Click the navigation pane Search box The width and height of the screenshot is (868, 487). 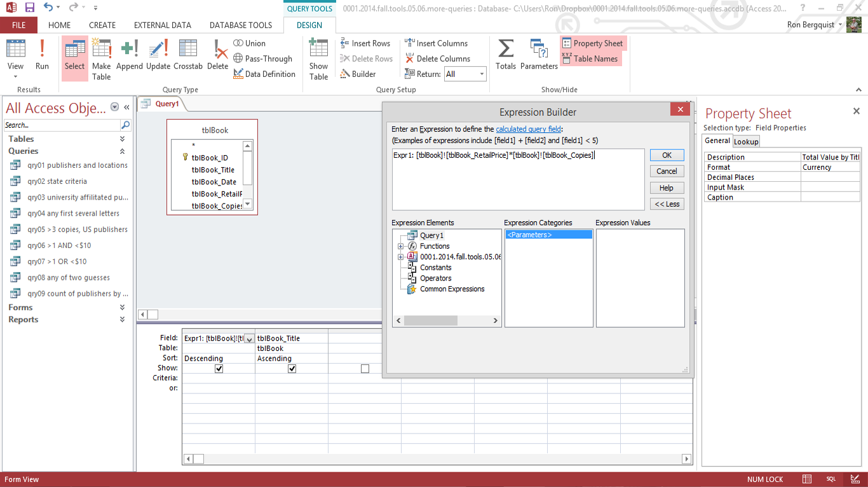(x=62, y=125)
